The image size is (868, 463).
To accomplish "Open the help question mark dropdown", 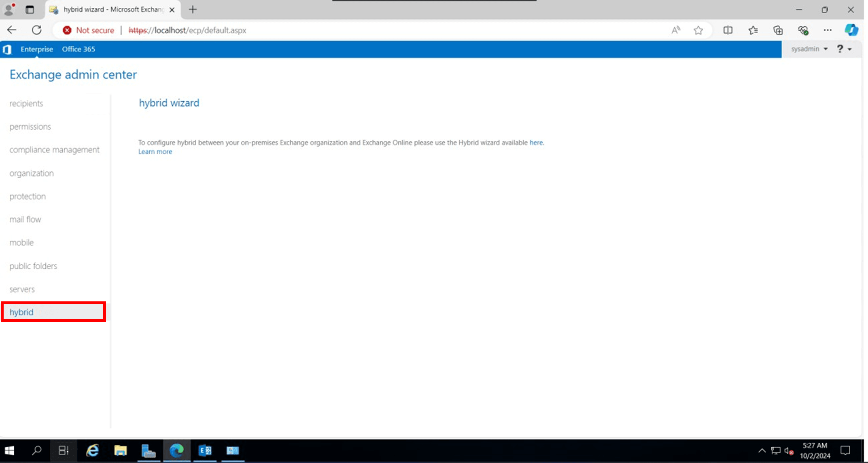I will 844,49.
